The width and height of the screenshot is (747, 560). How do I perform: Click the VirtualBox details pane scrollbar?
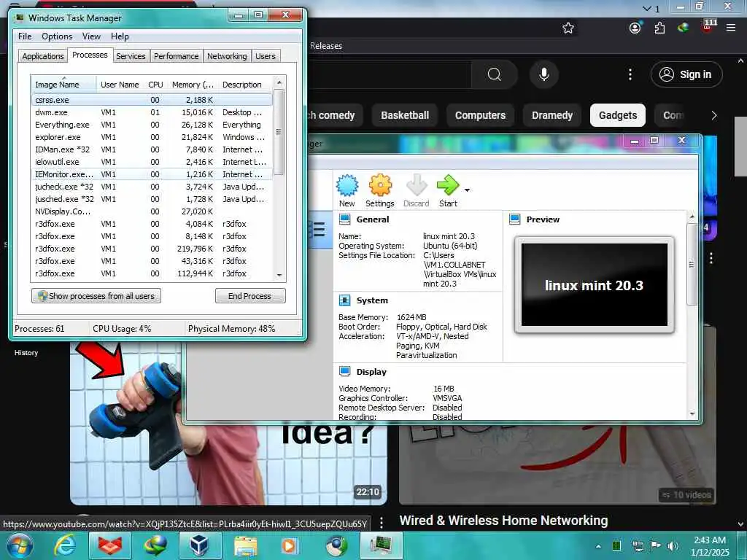pos(692,264)
